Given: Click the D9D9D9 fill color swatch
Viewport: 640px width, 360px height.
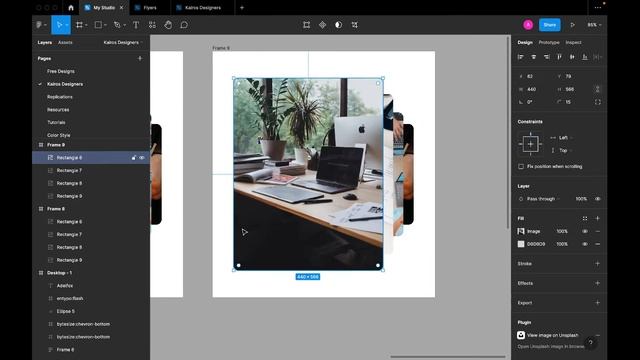Looking at the screenshot, I should tap(521, 244).
